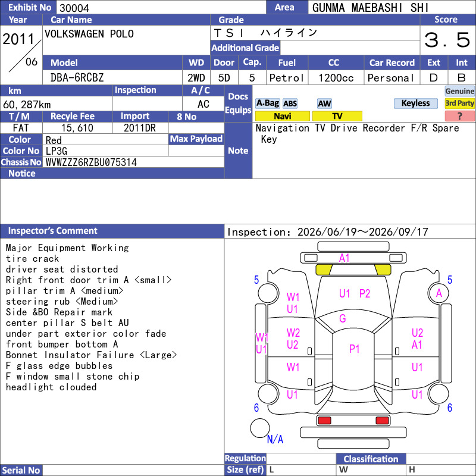Click the G mark on the windshield
This screenshot has width=476, height=476.
pyautogui.click(x=343, y=318)
